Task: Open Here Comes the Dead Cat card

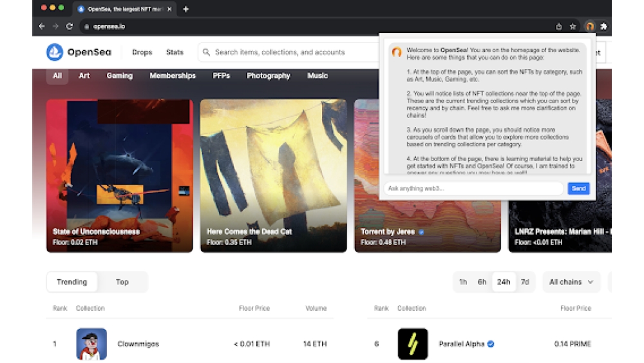Action: 273,175
